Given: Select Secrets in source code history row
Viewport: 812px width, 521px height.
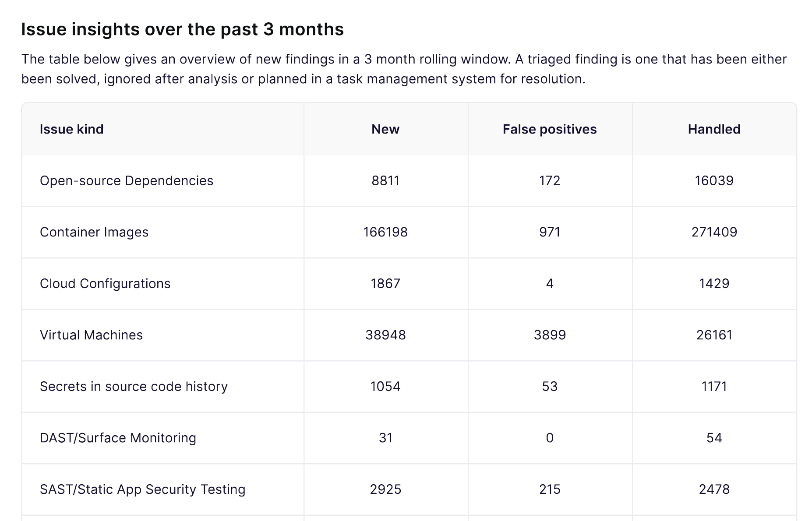Looking at the screenshot, I should tap(409, 387).
